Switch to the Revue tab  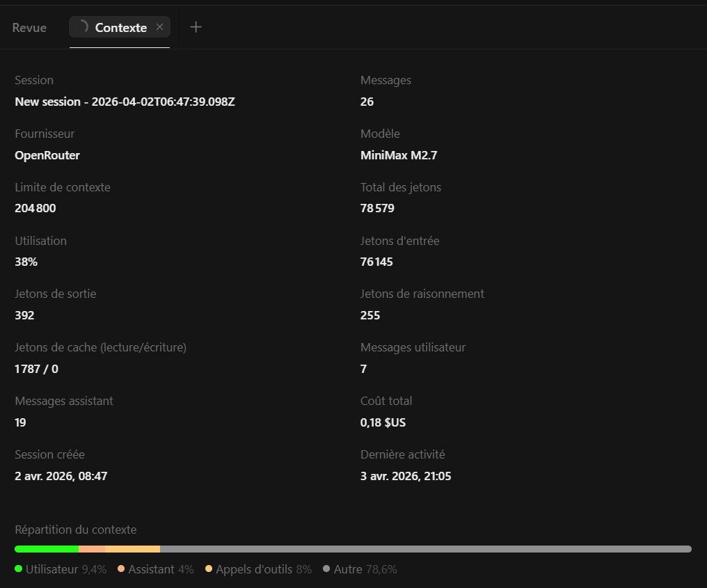pos(29,28)
